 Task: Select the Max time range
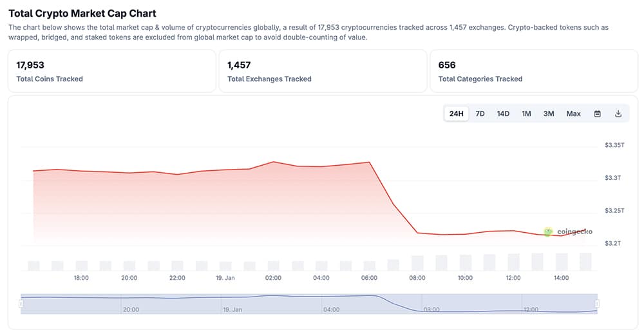click(573, 113)
